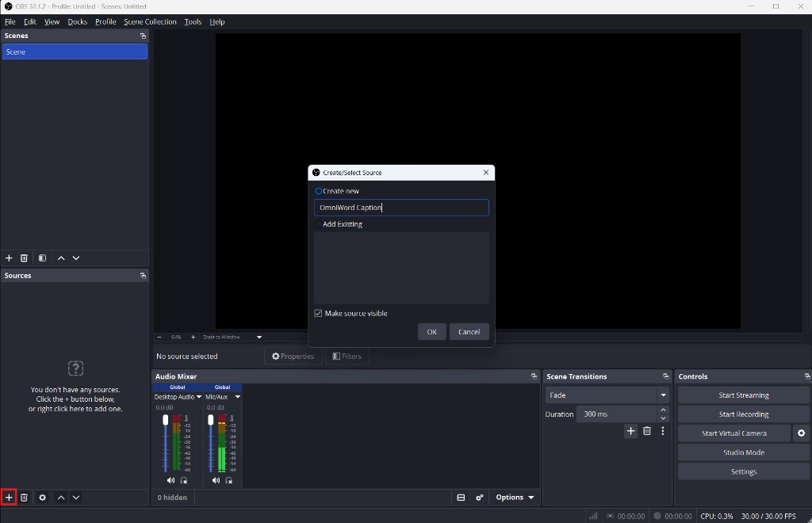Close the Create/Select Source dialog
The width and height of the screenshot is (812, 523).
click(486, 172)
